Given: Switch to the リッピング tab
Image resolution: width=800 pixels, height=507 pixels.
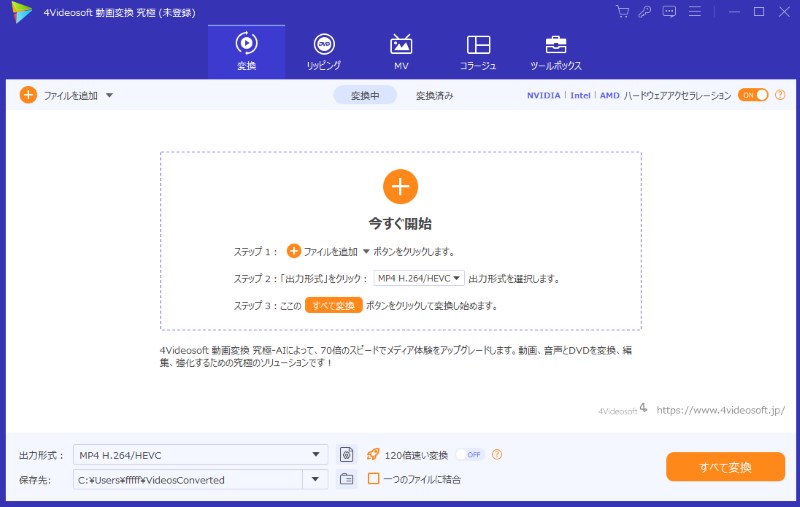Looking at the screenshot, I should [324, 52].
